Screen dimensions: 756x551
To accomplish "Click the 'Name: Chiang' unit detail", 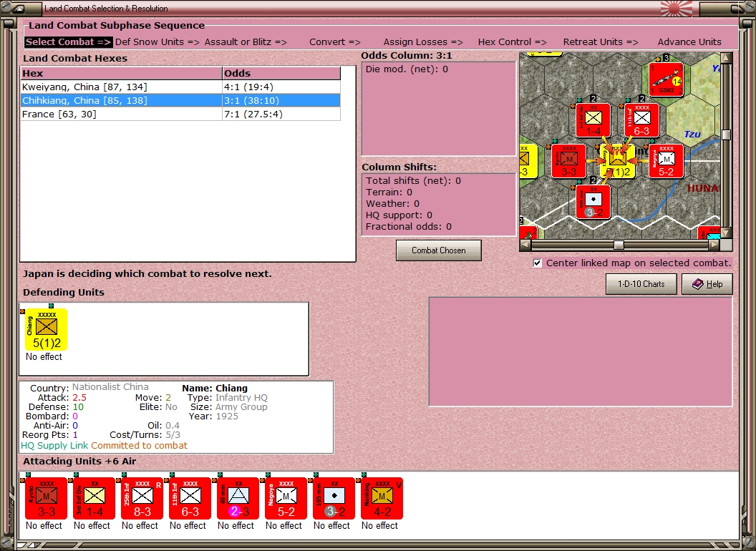I will 215,388.
